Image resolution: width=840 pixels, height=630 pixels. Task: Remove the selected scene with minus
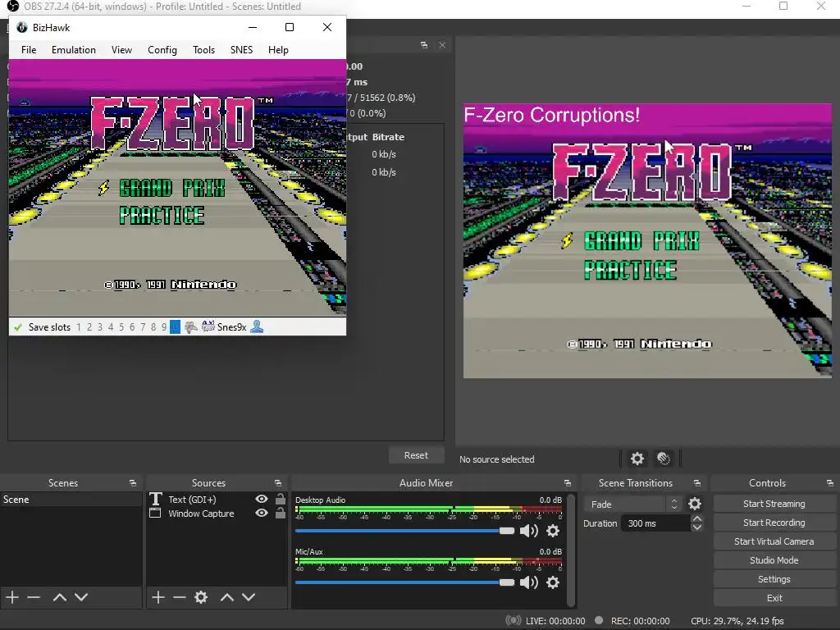click(x=34, y=597)
